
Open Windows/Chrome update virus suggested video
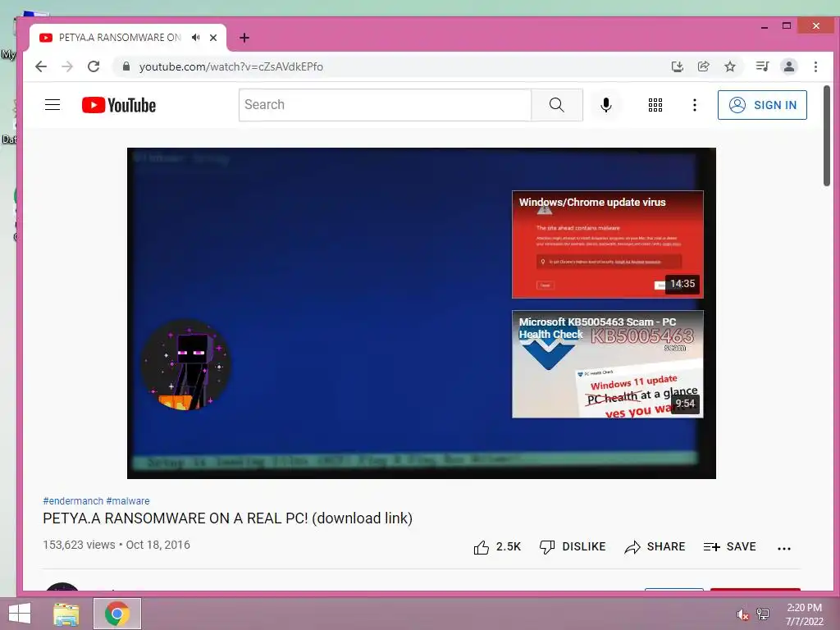tap(608, 244)
